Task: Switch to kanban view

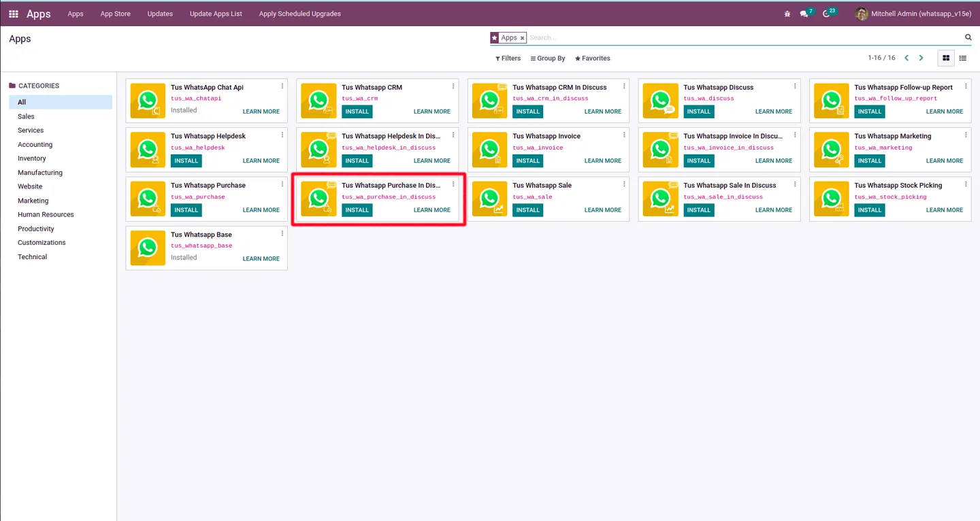Action: [946, 58]
